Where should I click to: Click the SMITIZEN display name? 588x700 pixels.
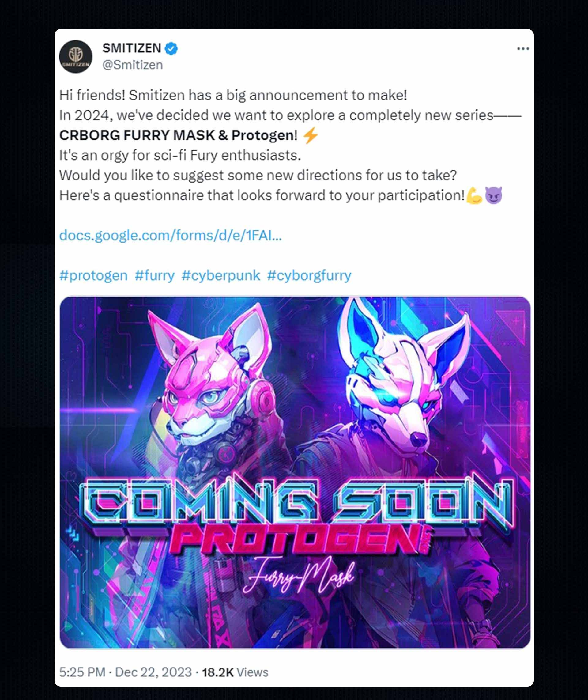click(132, 48)
